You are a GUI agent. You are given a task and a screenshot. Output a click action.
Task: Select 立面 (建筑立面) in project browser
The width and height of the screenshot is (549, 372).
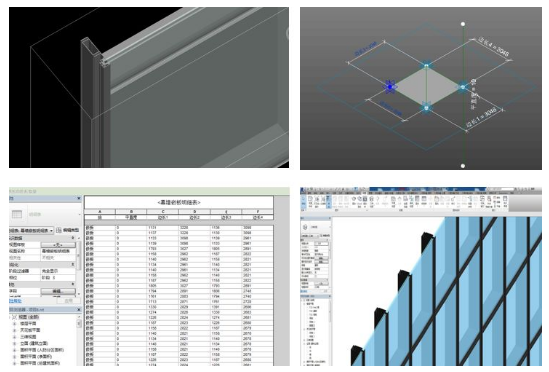point(34,343)
